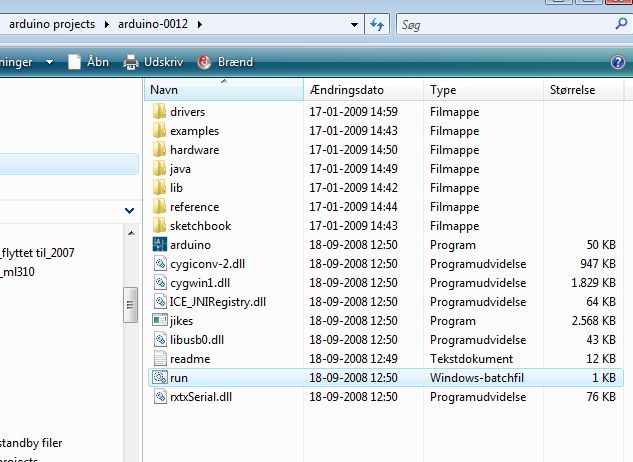Click the Brænd (burn) toolbar button

pos(225,62)
